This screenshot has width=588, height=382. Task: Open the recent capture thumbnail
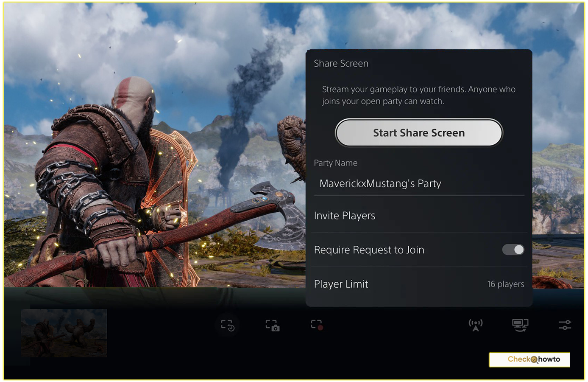[64, 333]
